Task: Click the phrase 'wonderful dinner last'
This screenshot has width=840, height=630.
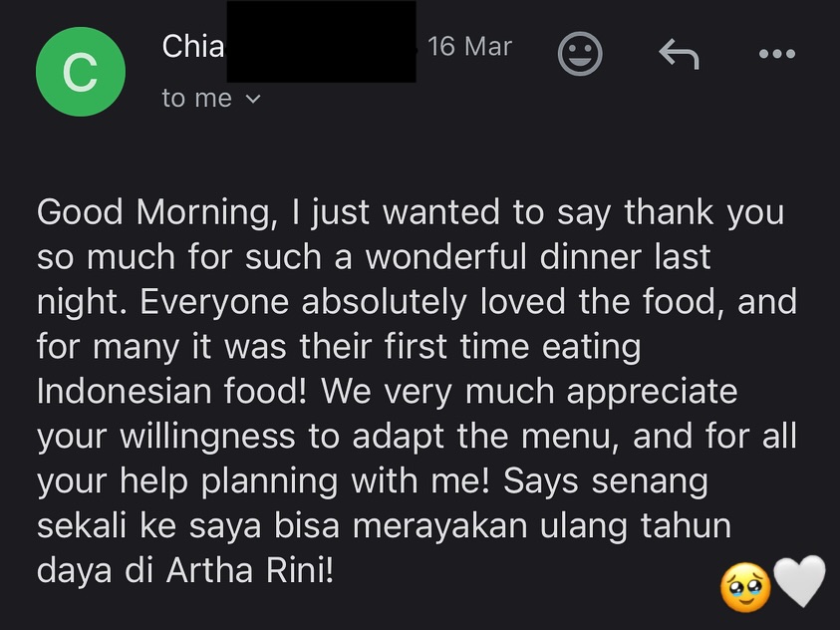Action: click(538, 257)
